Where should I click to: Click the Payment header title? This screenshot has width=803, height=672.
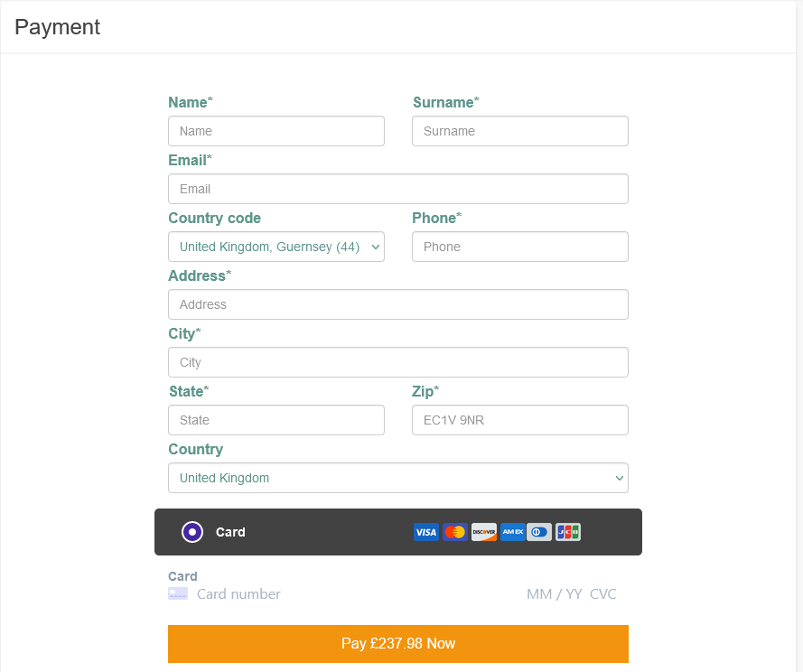pyautogui.click(x=57, y=27)
